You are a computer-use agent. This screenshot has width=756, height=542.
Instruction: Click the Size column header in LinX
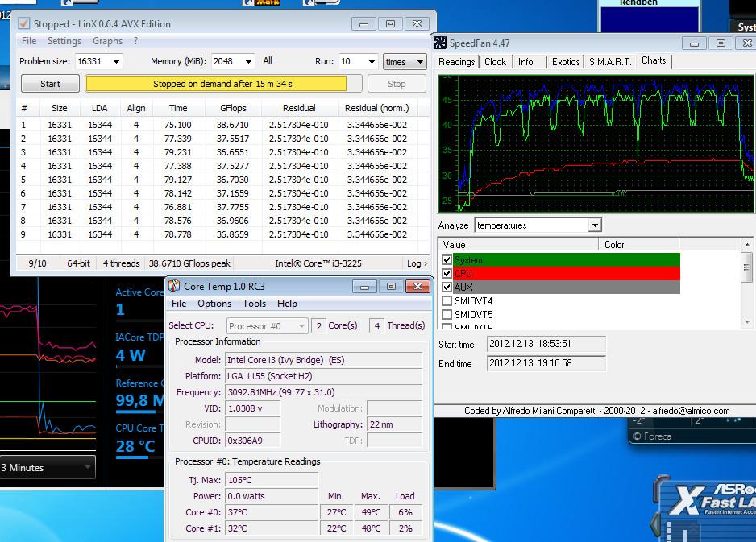(x=60, y=108)
